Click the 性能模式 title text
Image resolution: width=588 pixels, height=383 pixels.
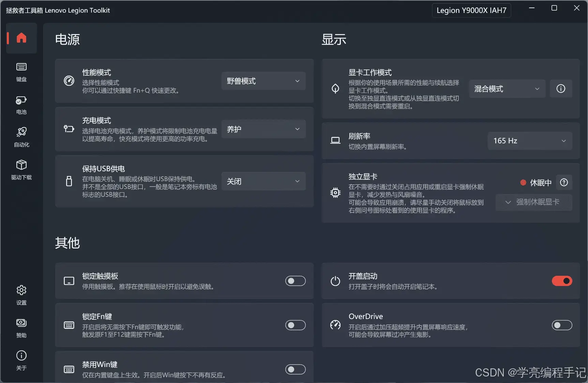(x=96, y=73)
